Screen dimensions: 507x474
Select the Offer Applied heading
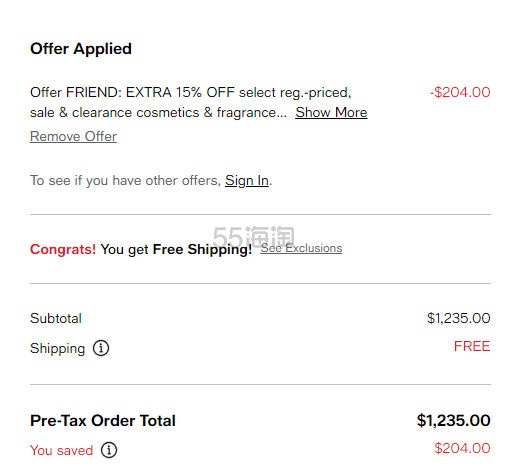81,49
